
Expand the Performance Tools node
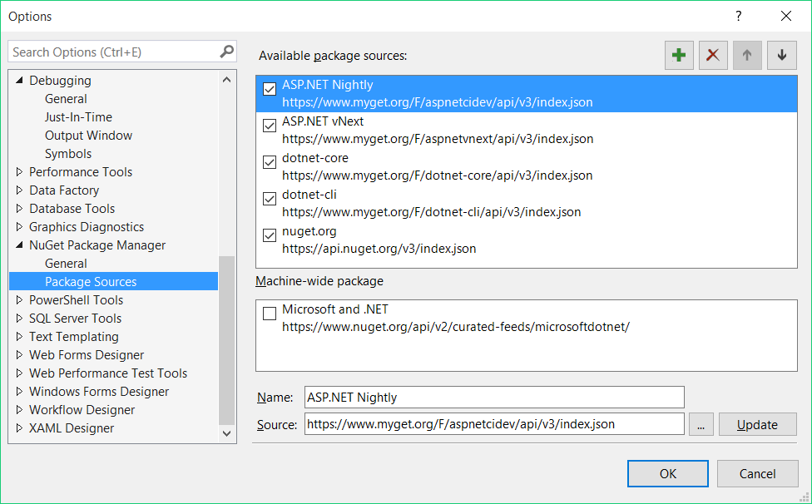point(19,172)
